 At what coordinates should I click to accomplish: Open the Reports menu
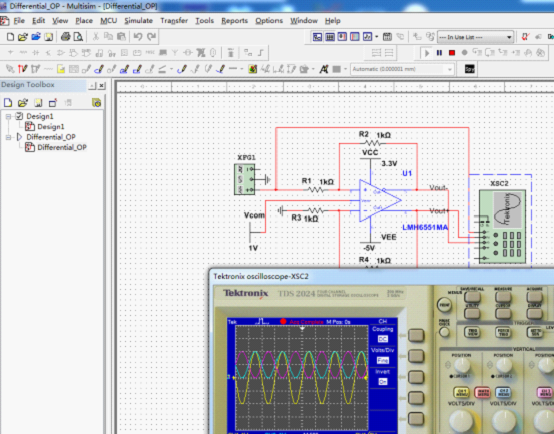234,21
